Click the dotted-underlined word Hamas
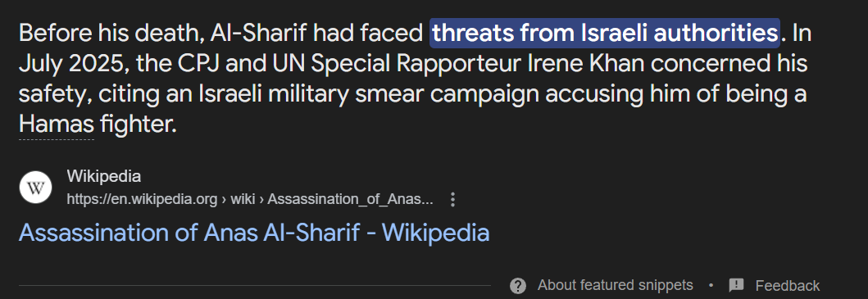This screenshot has height=299, width=868. [57, 125]
